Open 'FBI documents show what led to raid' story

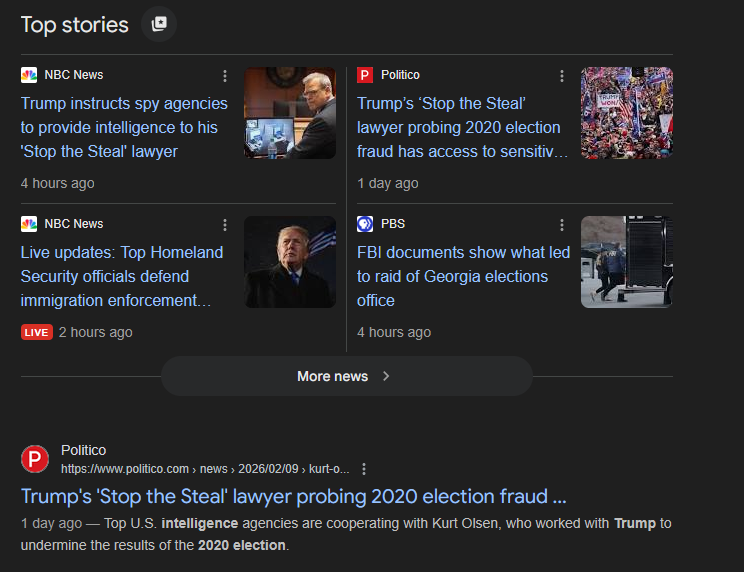[x=463, y=276]
